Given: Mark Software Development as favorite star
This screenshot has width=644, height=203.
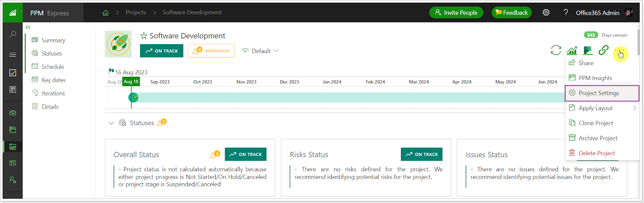Looking at the screenshot, I should click(x=144, y=36).
